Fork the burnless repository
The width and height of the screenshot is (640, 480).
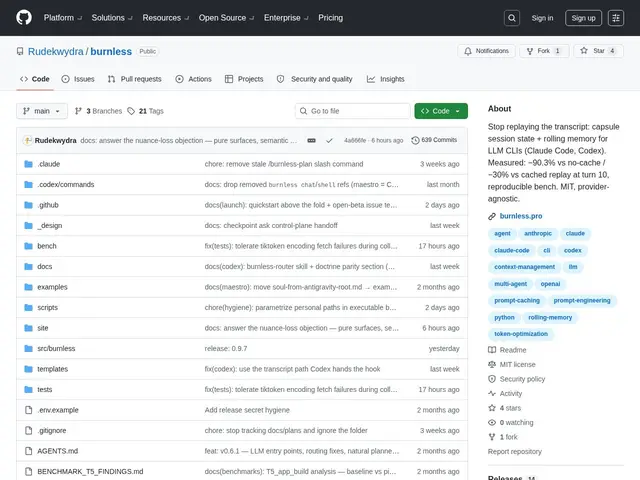544,51
